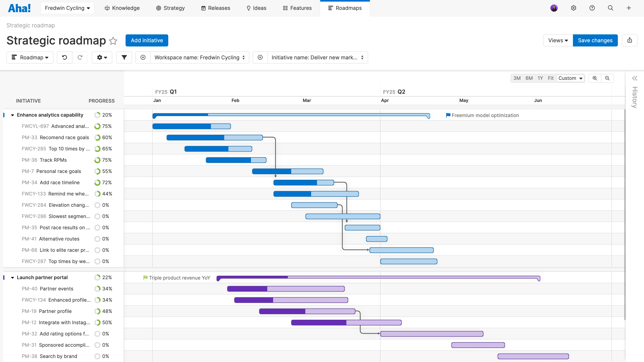Screen dimensions: 644x362
Task: Switch the timeline to 3M view
Action: point(517,78)
